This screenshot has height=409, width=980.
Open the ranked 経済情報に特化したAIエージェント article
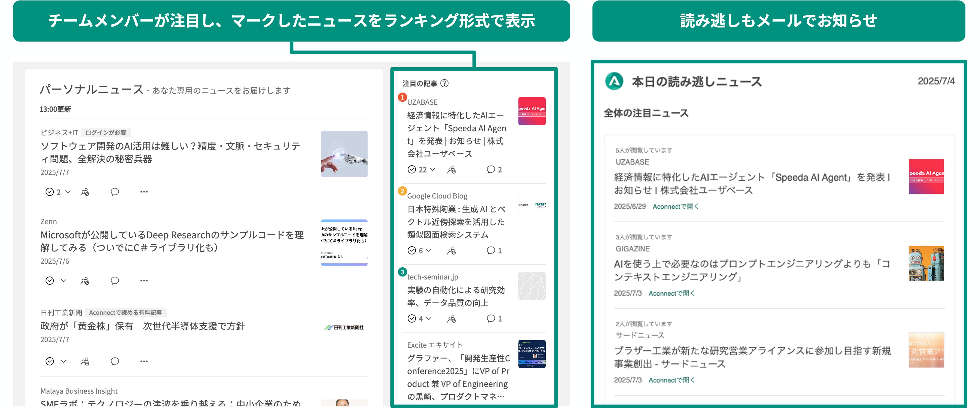coord(457,134)
